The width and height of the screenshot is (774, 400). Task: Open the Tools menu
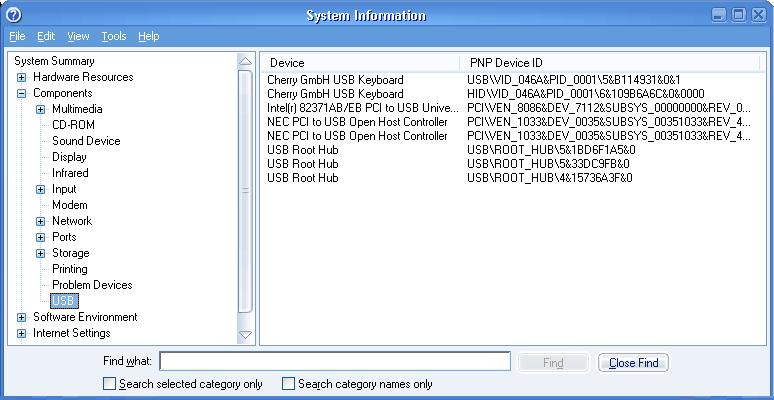(x=113, y=36)
